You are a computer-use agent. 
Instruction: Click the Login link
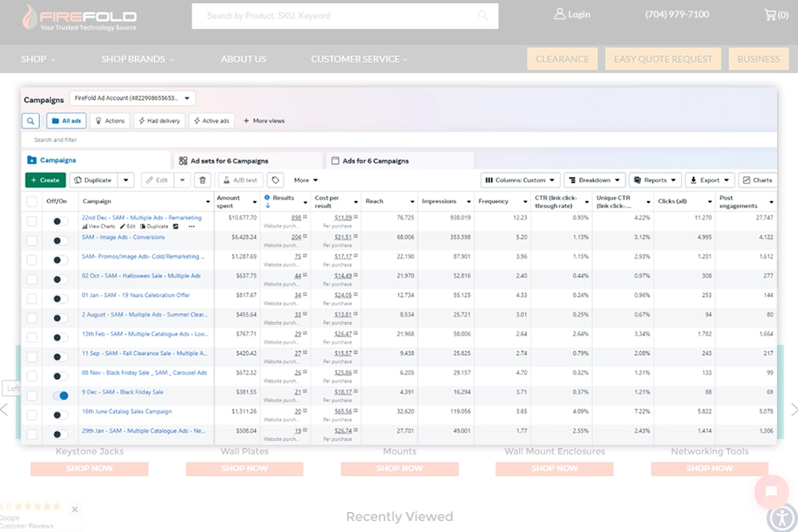point(578,14)
